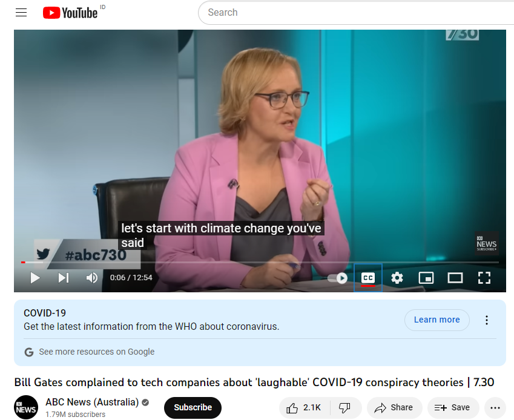Open the player settings gear
Screen dimensions: 514x420
(x=397, y=278)
